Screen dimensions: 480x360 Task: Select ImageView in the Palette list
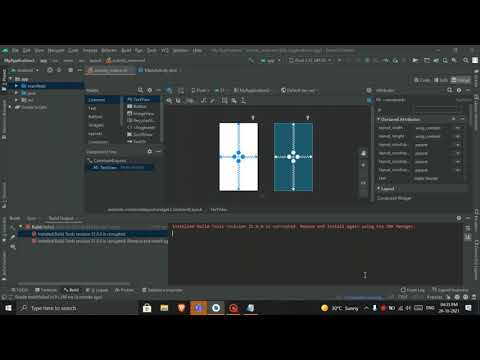coord(141,113)
